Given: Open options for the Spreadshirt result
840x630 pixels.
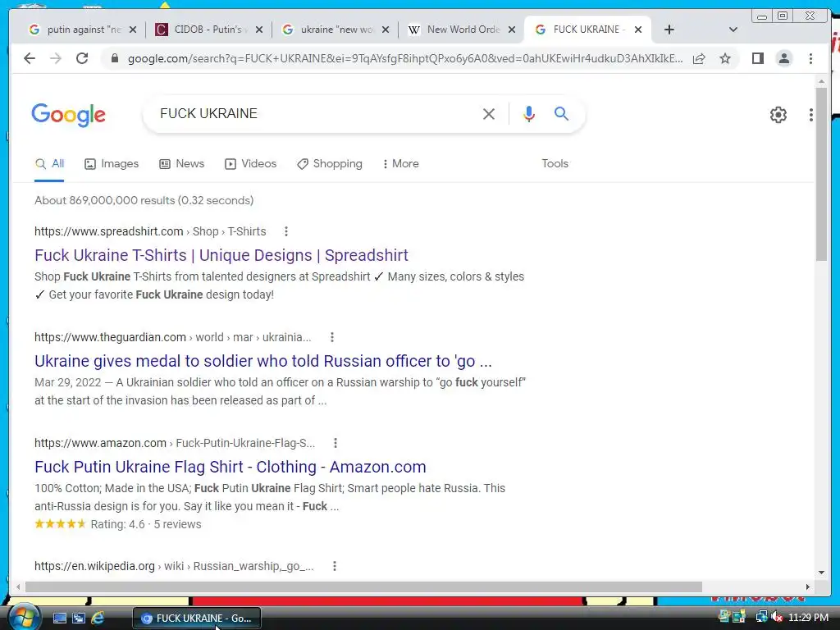Looking at the screenshot, I should pyautogui.click(x=286, y=231).
